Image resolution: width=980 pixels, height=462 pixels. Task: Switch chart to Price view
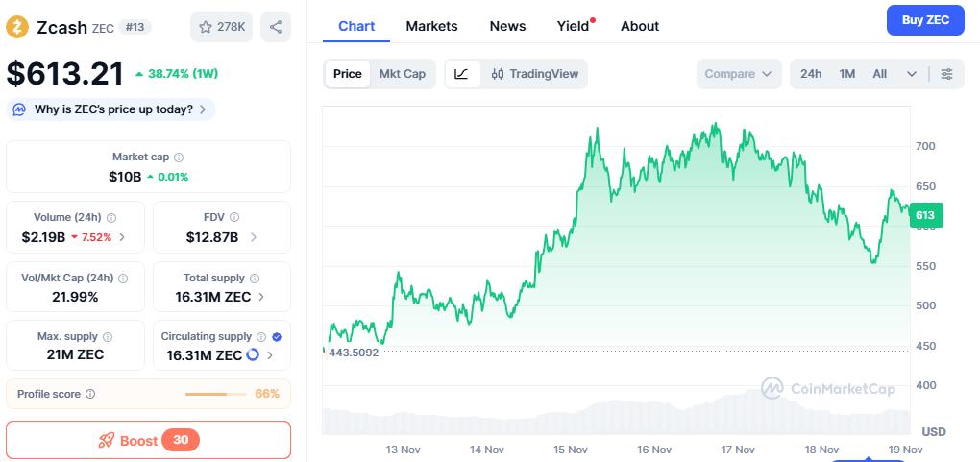coord(348,74)
